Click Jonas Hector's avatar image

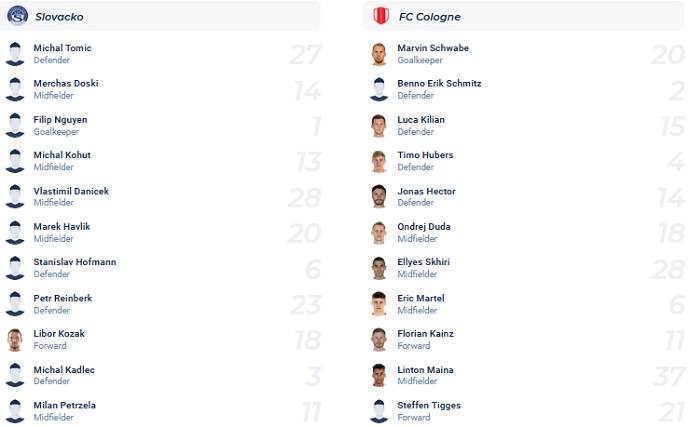[x=379, y=197]
